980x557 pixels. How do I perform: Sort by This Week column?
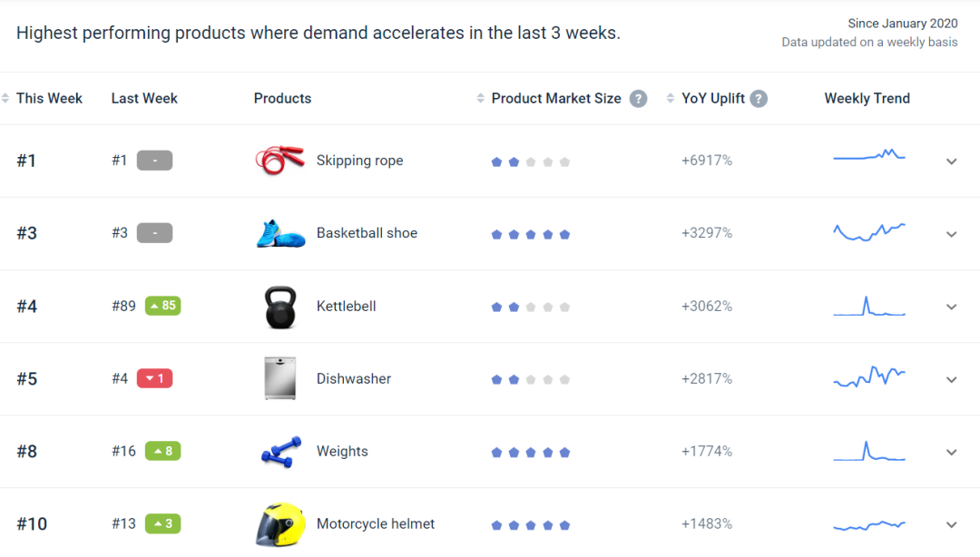[x=49, y=99]
